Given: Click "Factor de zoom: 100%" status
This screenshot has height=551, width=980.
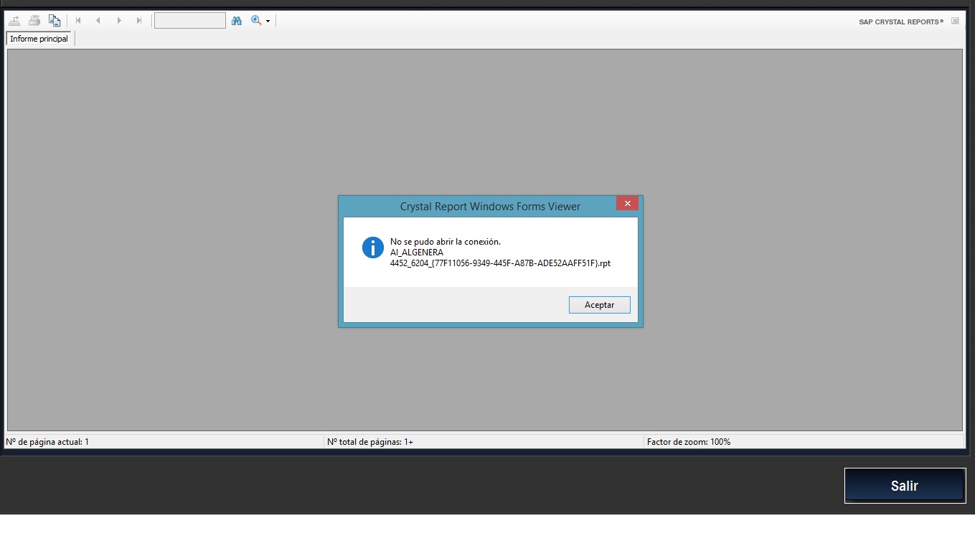Looking at the screenshot, I should (x=689, y=442).
